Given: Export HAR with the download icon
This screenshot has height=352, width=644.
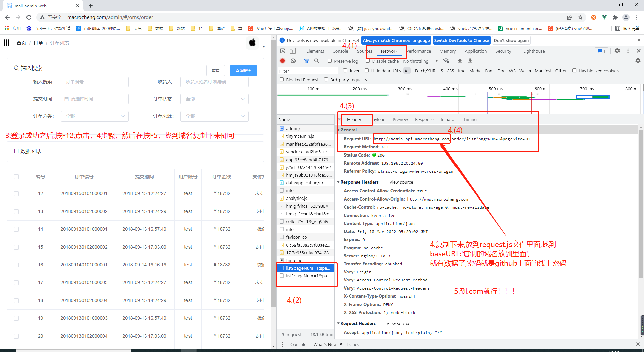Looking at the screenshot, I should pyautogui.click(x=470, y=61).
